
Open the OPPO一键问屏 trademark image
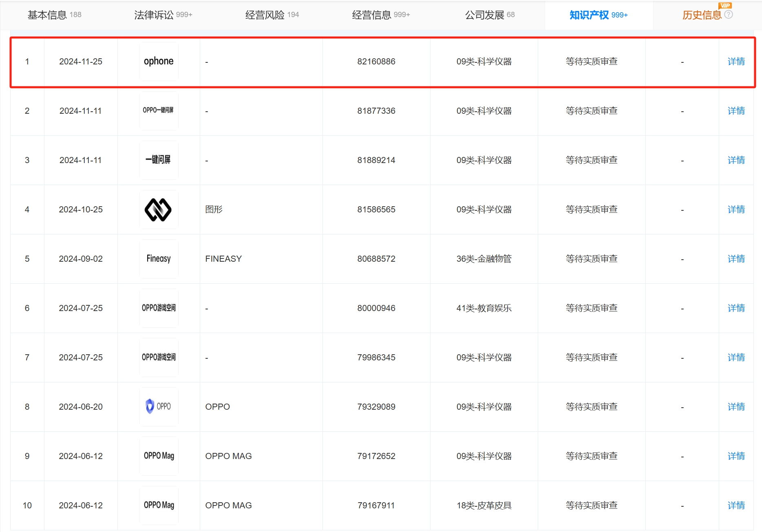[159, 110]
